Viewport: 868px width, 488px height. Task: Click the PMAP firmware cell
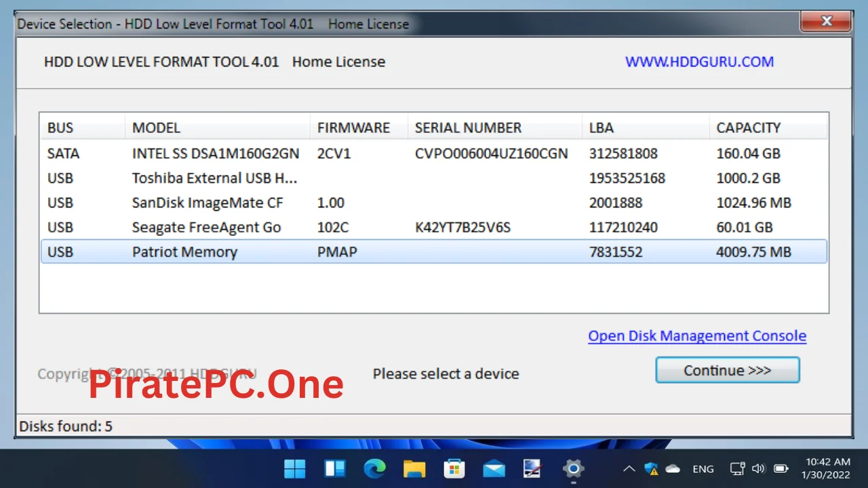[x=337, y=252]
